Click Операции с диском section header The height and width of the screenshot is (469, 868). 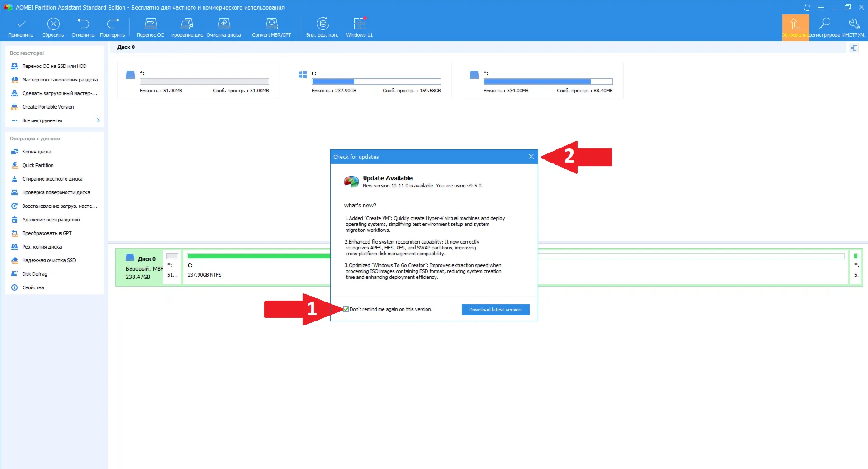tap(35, 139)
